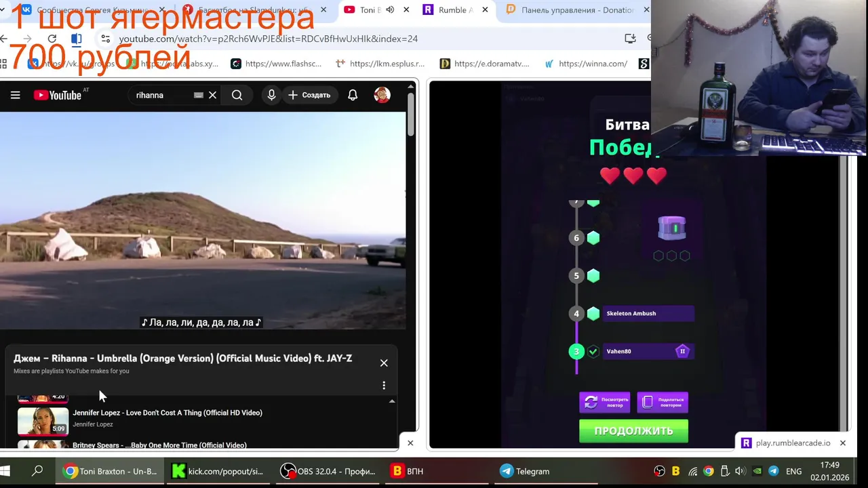Open the Создать create menu
868x488 pixels.
click(309, 95)
